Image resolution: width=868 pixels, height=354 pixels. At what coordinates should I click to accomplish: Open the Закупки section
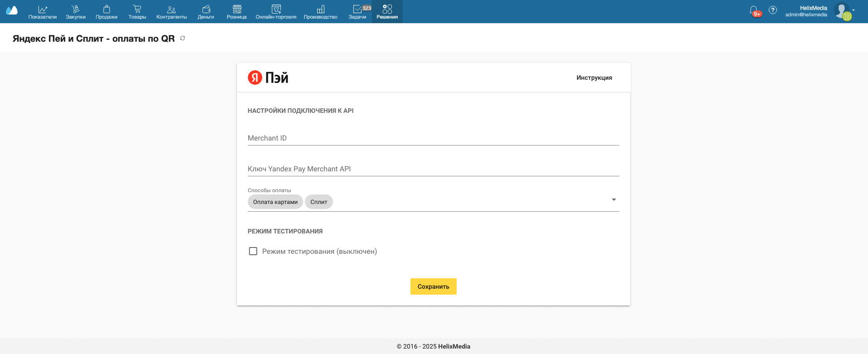click(76, 12)
